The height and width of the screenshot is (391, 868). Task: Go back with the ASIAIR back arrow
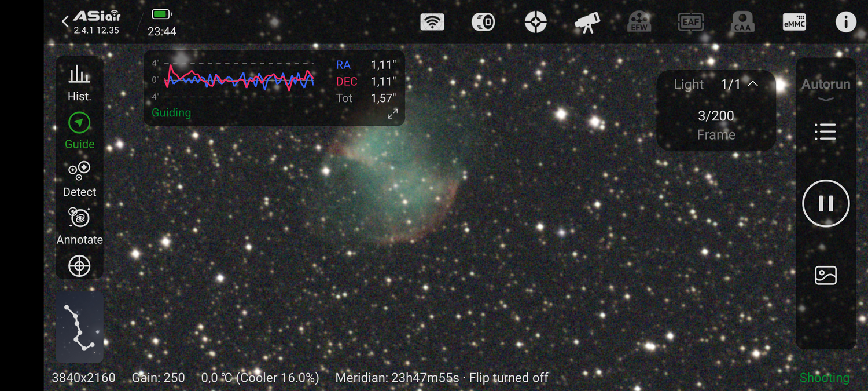point(65,21)
